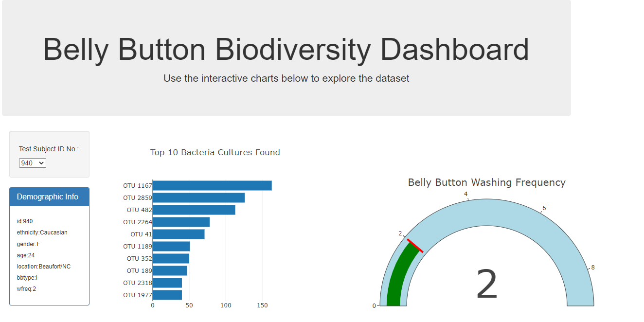Select the OTU 2859 bar
The width and height of the screenshot is (644, 322).
[198, 197]
